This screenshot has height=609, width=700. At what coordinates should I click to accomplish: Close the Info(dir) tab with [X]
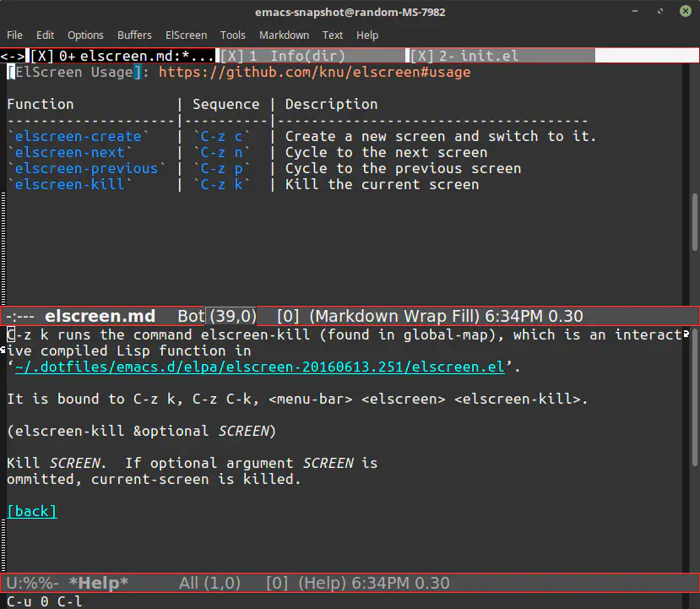pos(232,57)
